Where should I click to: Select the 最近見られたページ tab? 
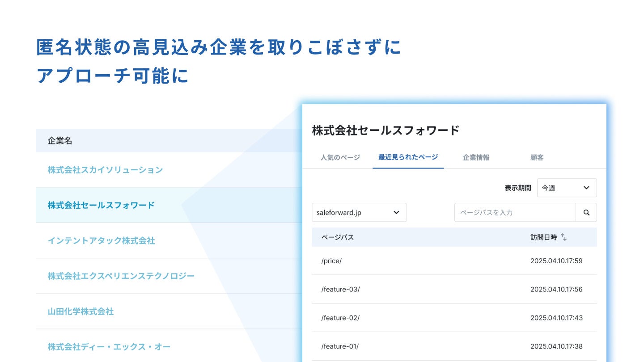coord(408,157)
